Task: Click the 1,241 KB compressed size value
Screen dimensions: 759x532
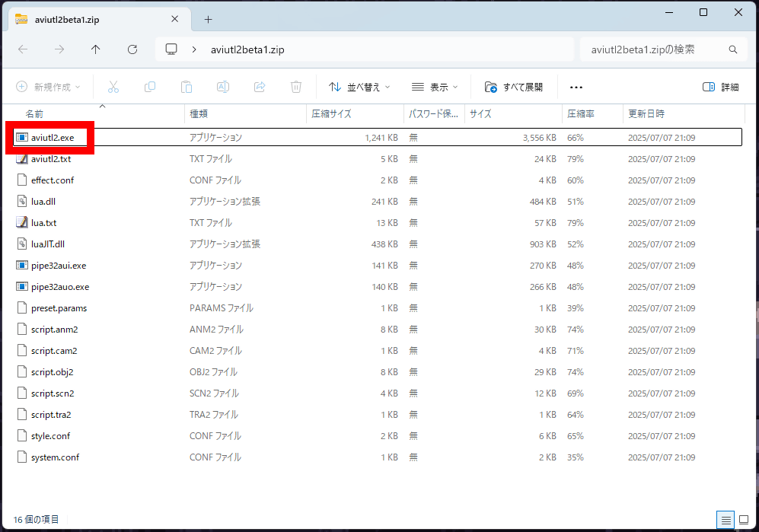Action: pyautogui.click(x=381, y=138)
